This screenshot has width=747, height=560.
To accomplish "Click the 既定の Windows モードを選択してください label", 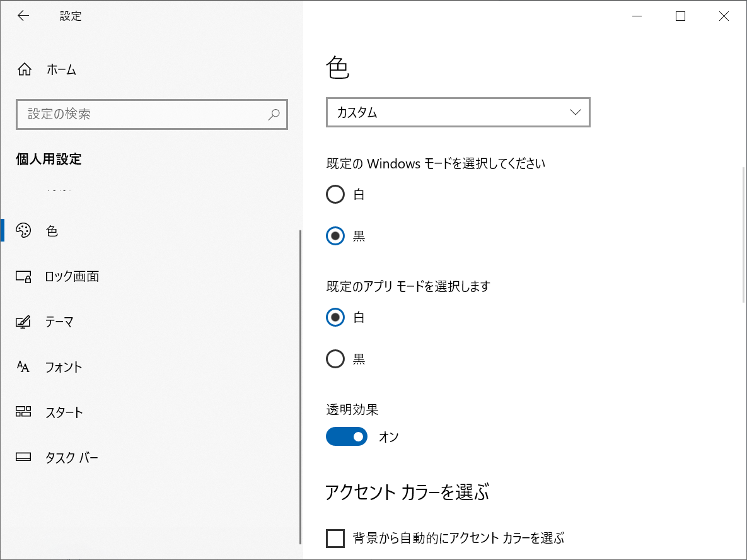I will [x=436, y=164].
